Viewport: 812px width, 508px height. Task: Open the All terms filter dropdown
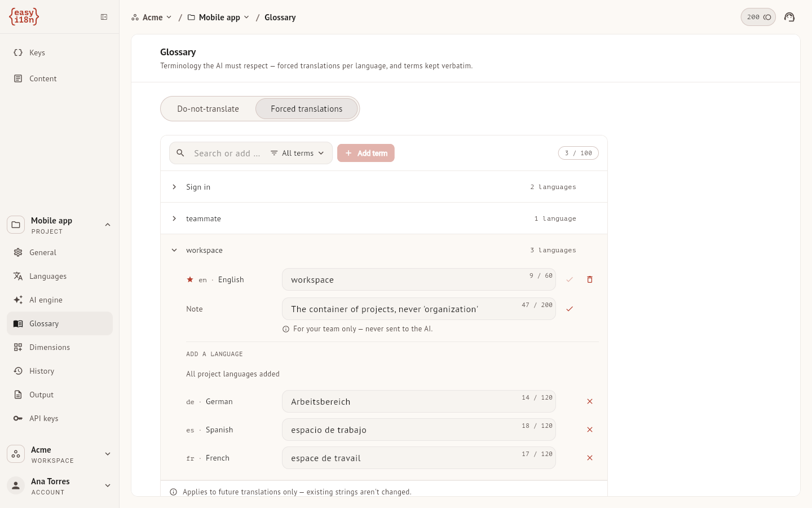coord(297,153)
